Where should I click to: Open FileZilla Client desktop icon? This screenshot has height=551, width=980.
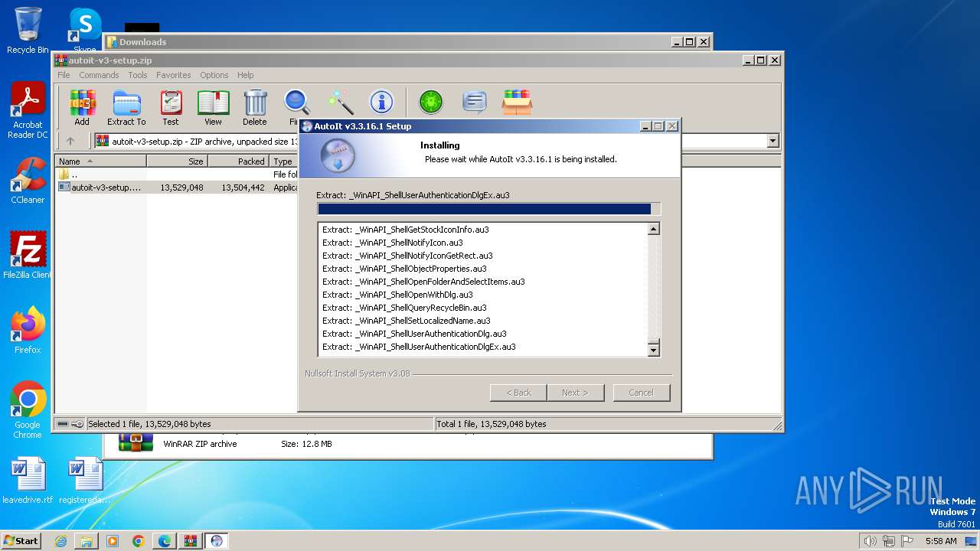tap(28, 256)
